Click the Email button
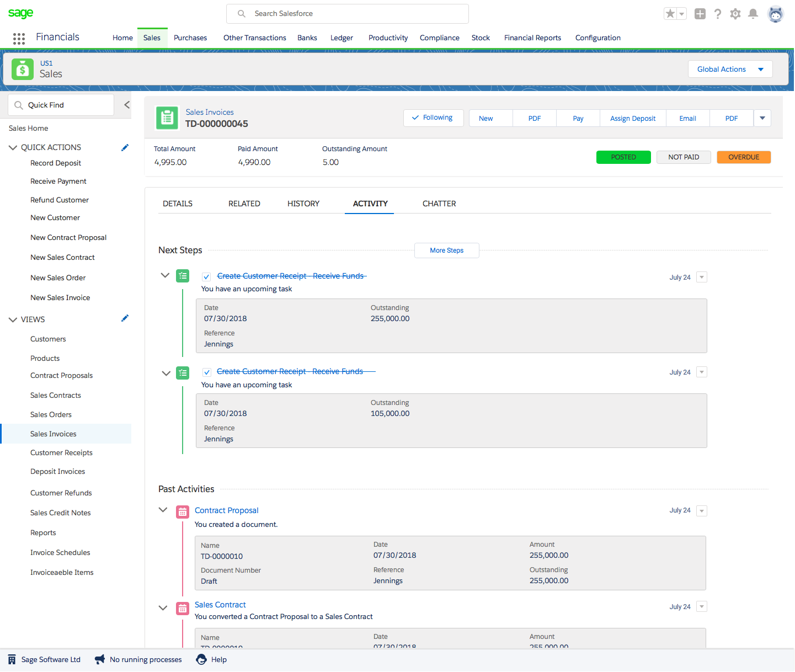The image size is (795, 672). point(688,118)
